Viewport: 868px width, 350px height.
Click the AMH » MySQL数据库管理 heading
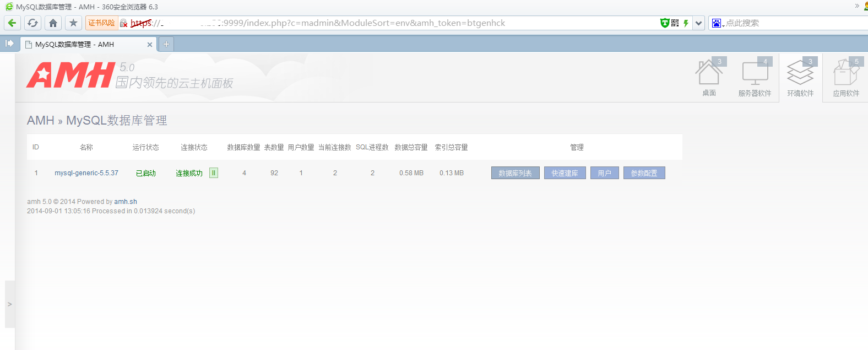tap(97, 120)
